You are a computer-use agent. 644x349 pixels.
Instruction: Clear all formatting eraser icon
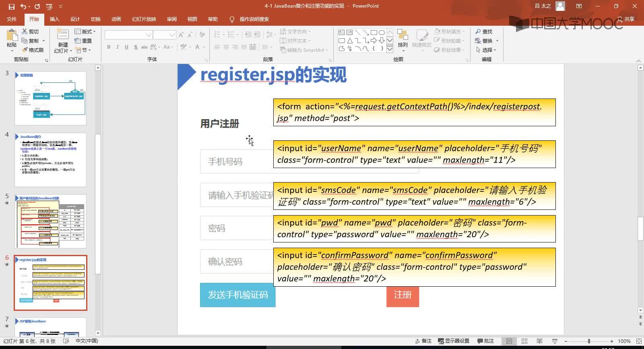202,35
